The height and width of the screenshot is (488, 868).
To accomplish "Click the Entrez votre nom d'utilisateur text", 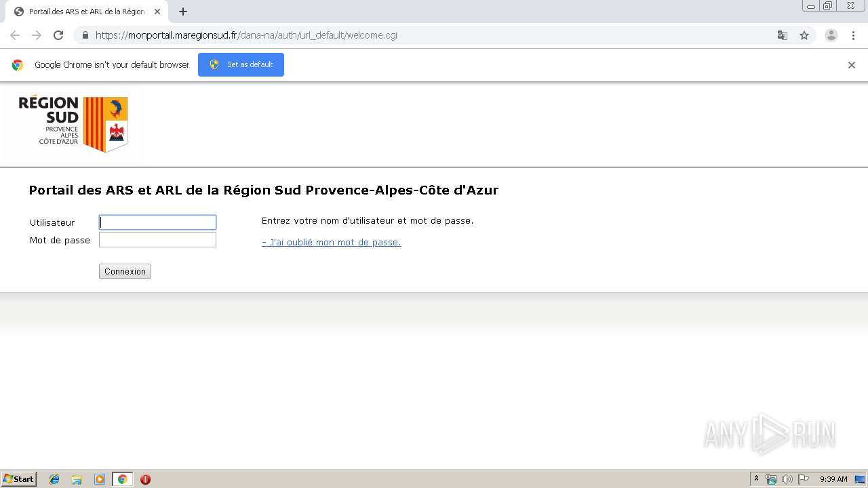I will coord(368,220).
